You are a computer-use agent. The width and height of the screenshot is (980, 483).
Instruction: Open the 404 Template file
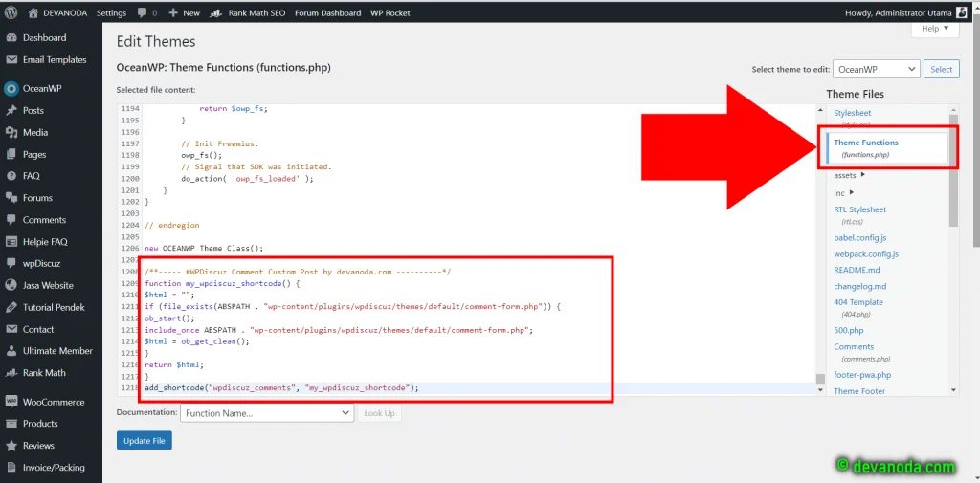(858, 302)
